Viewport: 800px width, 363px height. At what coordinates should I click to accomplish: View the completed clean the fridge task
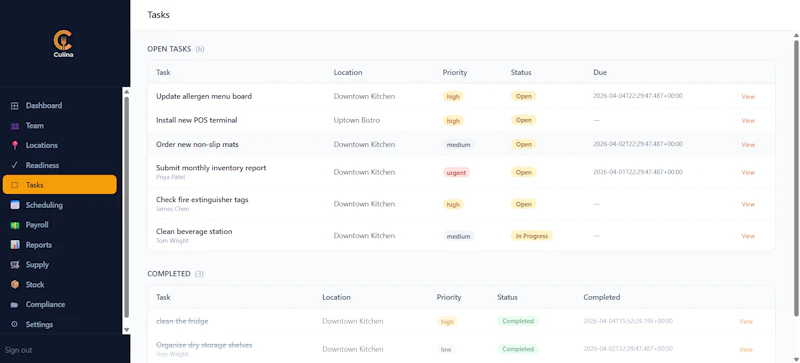[746, 322]
